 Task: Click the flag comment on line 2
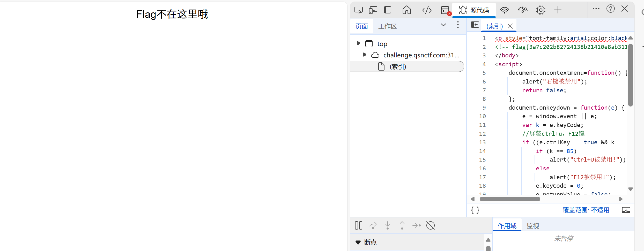[x=561, y=47]
